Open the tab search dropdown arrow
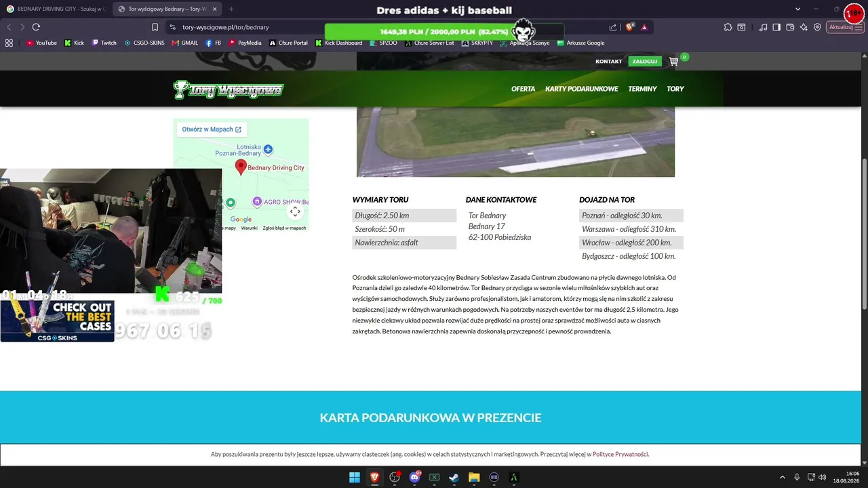This screenshot has height=488, width=868. click(x=798, y=9)
